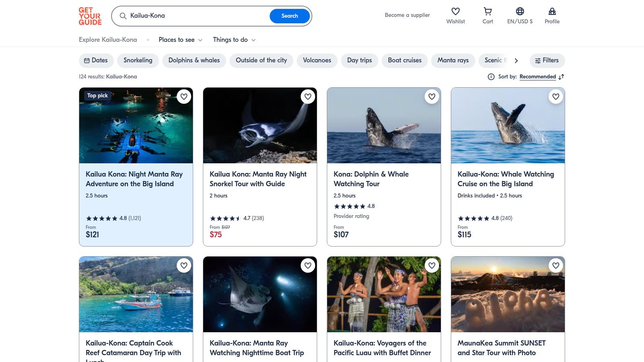The image size is (644, 362).
Task: Click the Search button
Action: [289, 16]
